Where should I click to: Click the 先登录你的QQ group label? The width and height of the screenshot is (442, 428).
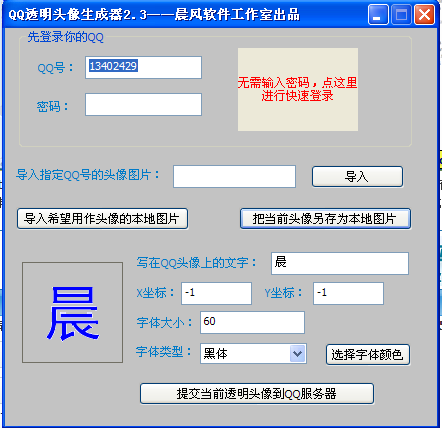coord(65,37)
